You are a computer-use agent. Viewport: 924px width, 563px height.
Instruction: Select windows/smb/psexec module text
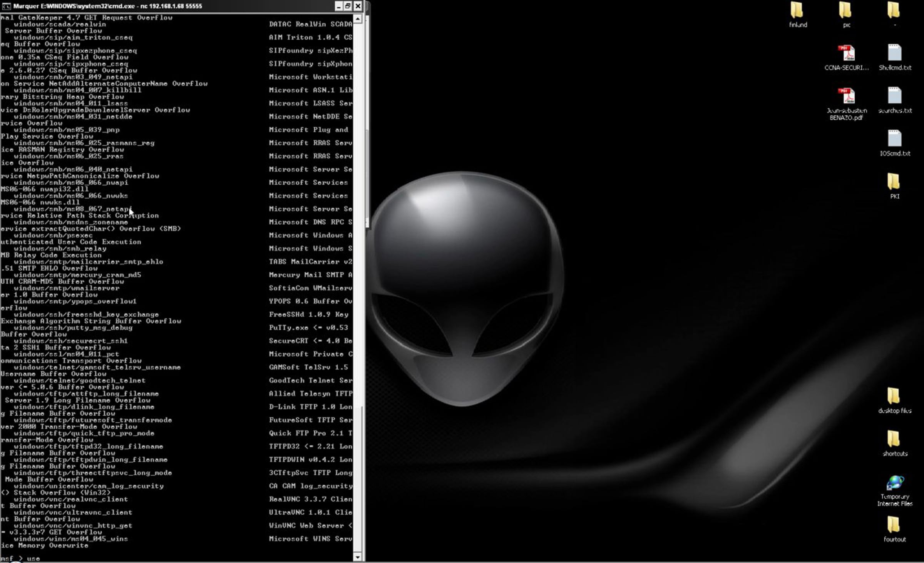[x=53, y=236]
